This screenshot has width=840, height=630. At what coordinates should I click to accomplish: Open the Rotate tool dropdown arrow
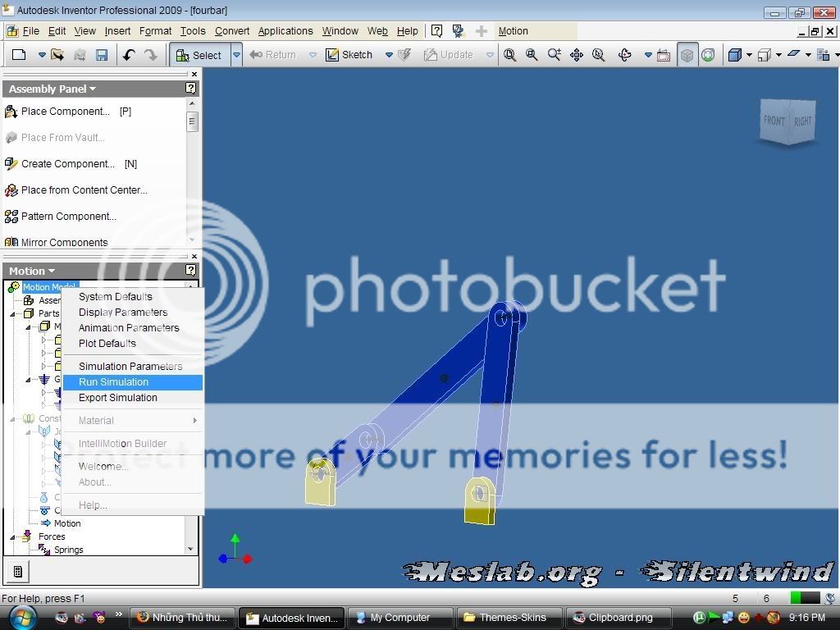648,55
